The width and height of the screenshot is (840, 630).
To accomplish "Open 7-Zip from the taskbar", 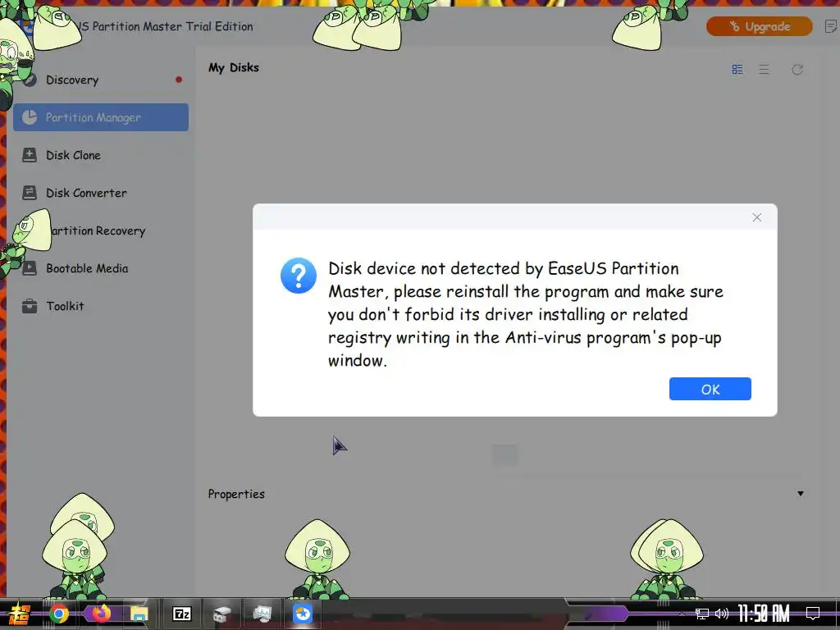I will click(x=181, y=614).
